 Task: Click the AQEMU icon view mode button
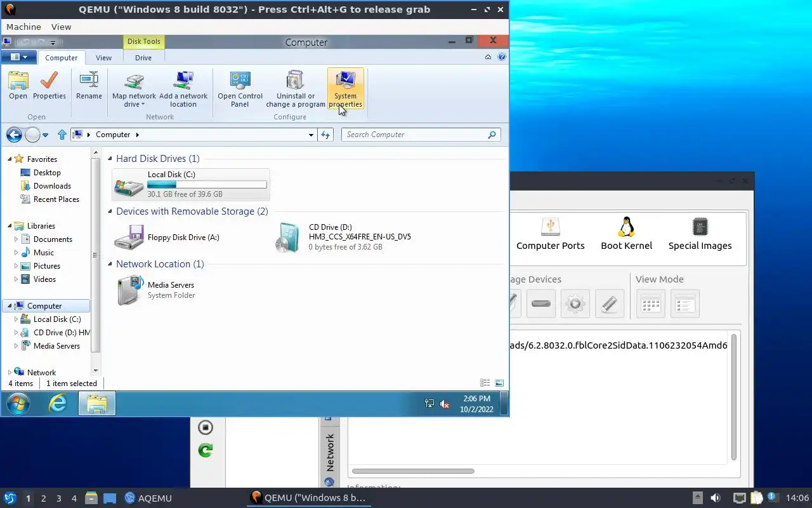coord(651,304)
